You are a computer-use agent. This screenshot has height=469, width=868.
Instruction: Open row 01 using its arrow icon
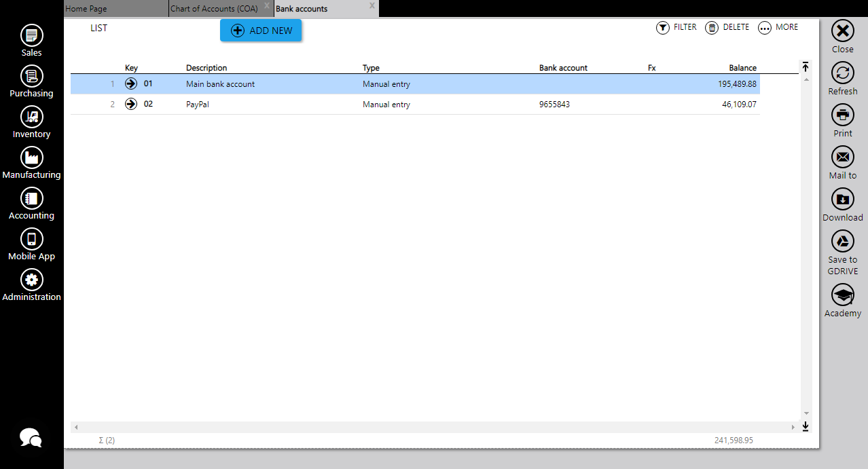pyautogui.click(x=131, y=84)
